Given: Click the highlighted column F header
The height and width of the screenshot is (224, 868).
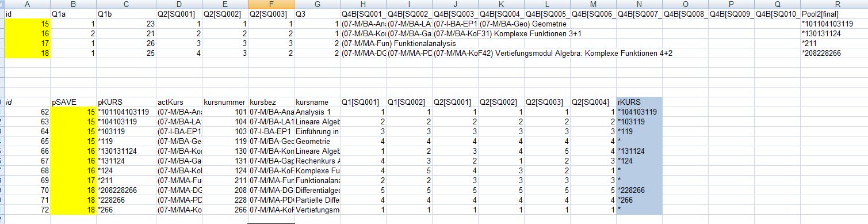Looking at the screenshot, I should click(x=271, y=4).
